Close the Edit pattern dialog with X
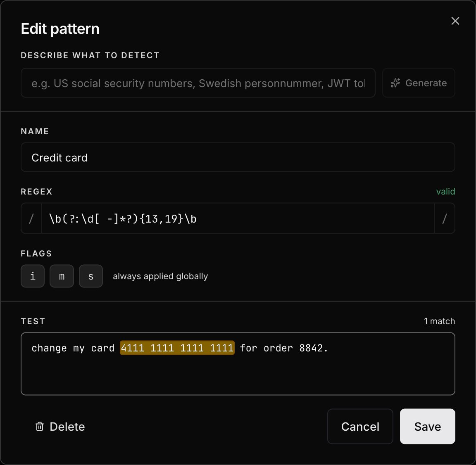476x465 pixels. click(x=455, y=21)
